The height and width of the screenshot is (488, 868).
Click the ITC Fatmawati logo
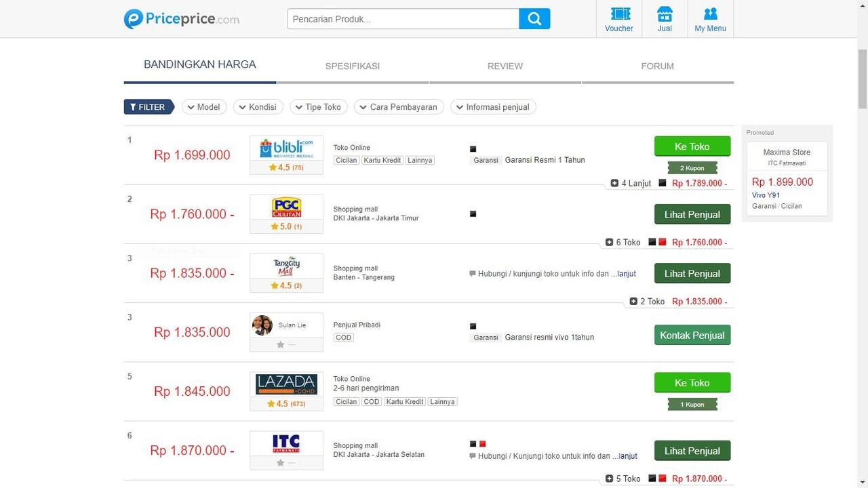point(286,443)
